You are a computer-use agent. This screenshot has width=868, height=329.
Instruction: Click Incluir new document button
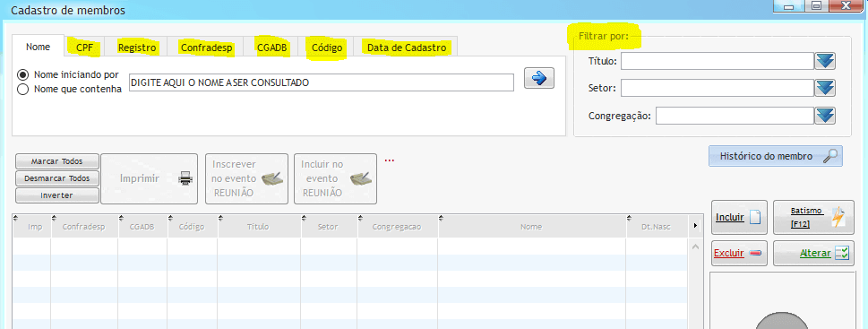tap(739, 217)
